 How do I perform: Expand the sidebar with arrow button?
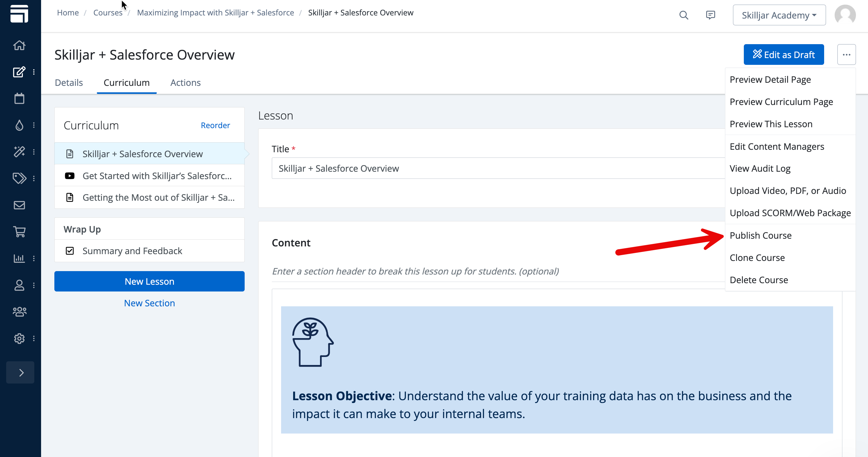(x=21, y=372)
